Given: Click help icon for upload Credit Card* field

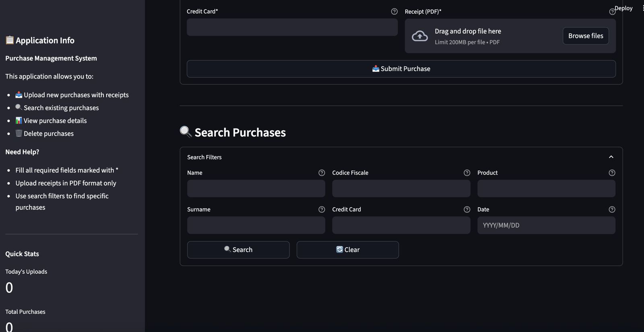Looking at the screenshot, I should pos(394,12).
